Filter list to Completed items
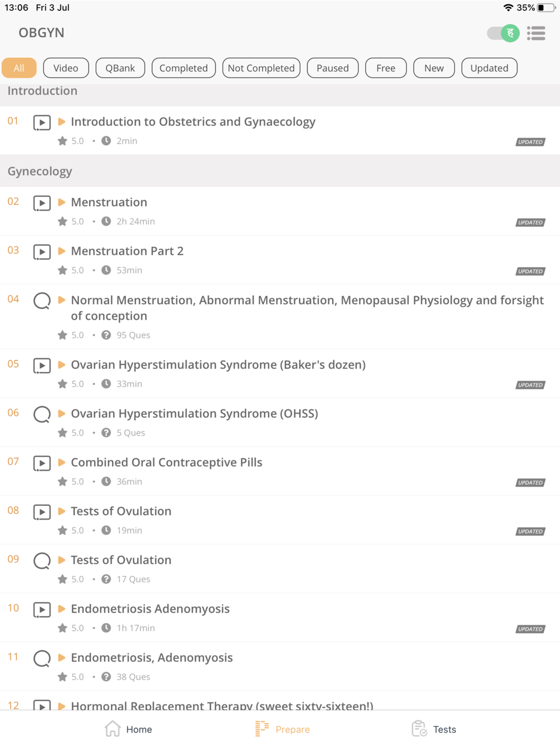The height and width of the screenshot is (747, 560). pos(183,68)
